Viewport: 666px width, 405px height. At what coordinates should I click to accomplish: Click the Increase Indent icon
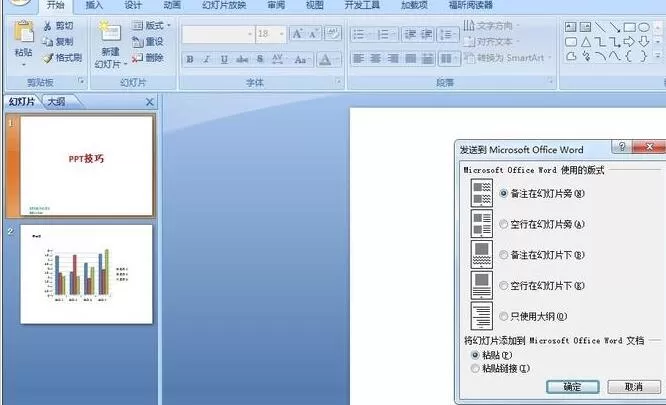click(x=426, y=34)
